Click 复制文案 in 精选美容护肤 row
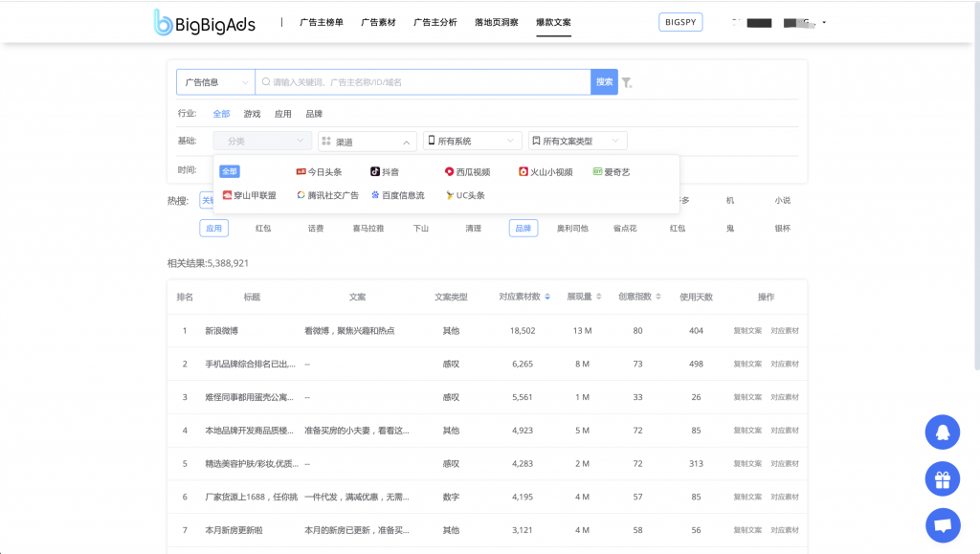 tap(747, 464)
